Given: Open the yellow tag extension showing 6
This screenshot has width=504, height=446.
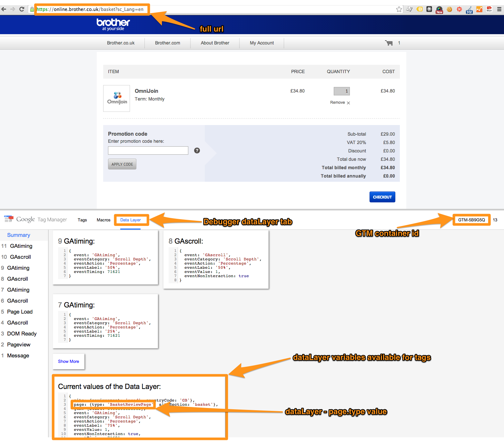Looking at the screenshot, I should coord(419,9).
